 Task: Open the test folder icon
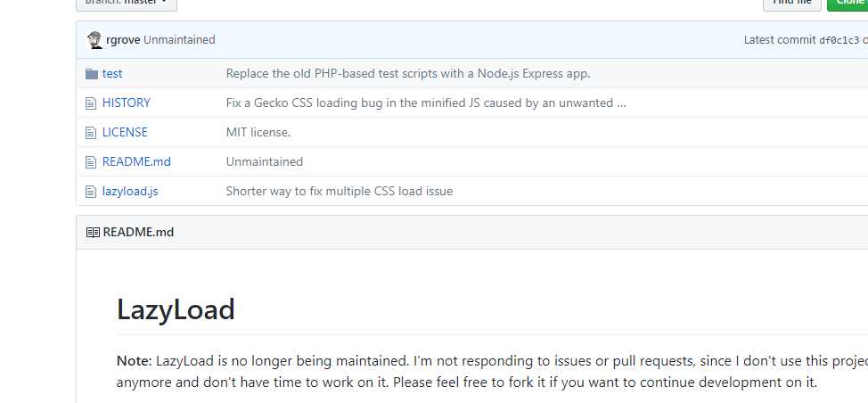tap(91, 74)
